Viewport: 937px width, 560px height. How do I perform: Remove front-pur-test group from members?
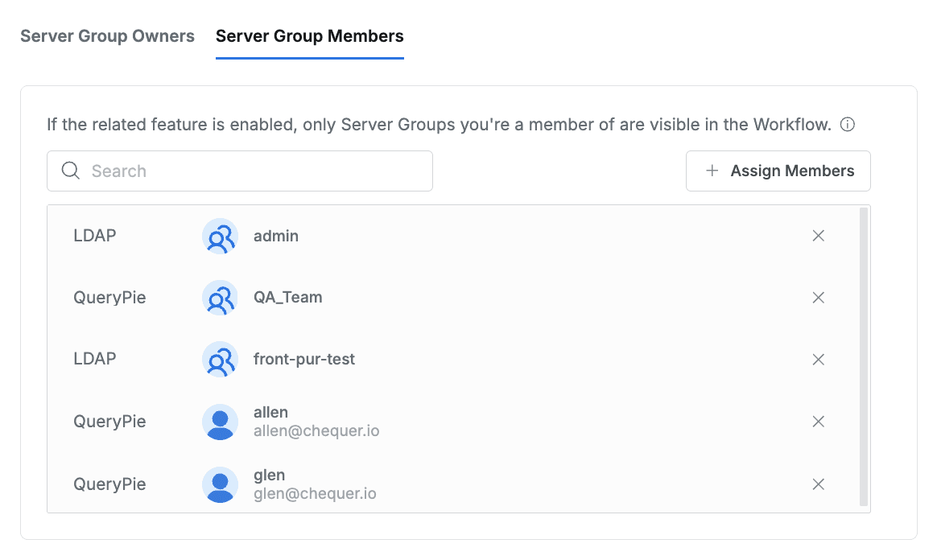point(818,360)
